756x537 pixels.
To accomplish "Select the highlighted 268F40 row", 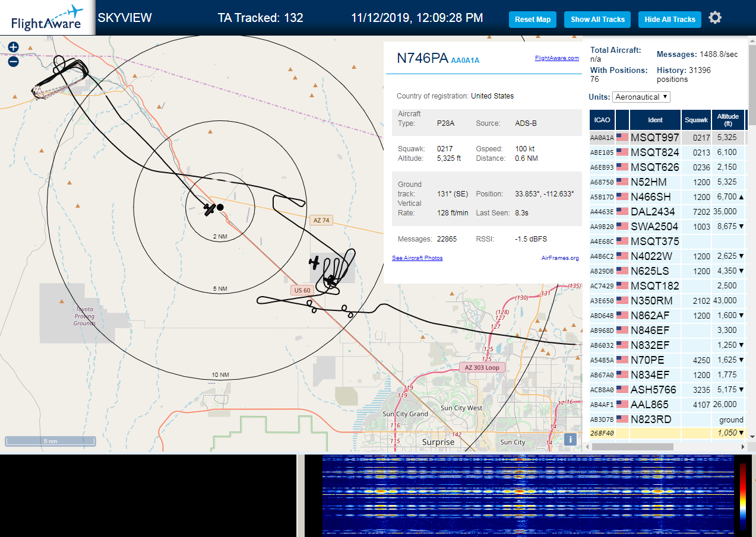I will point(668,433).
